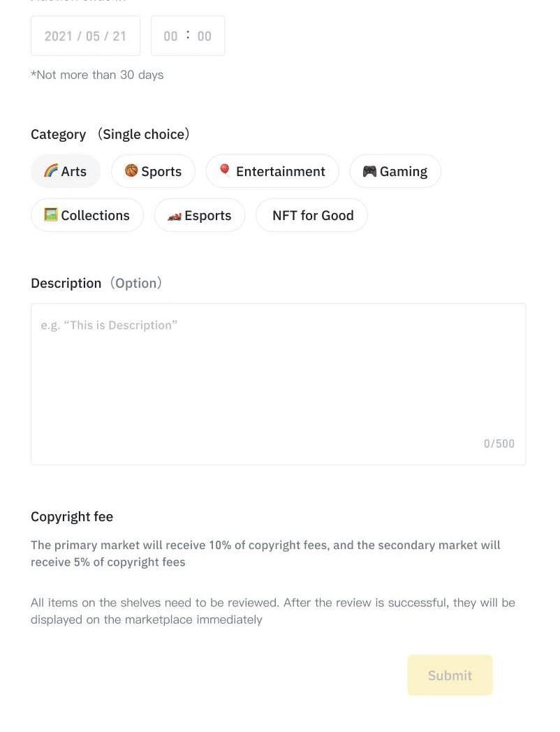Choose NFT for Good category
560x732 pixels.
311,215
